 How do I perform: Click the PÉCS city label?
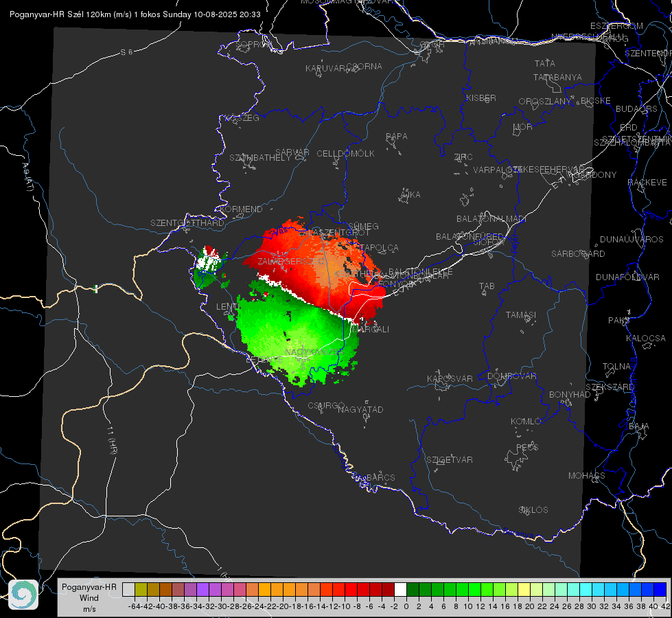(526, 447)
